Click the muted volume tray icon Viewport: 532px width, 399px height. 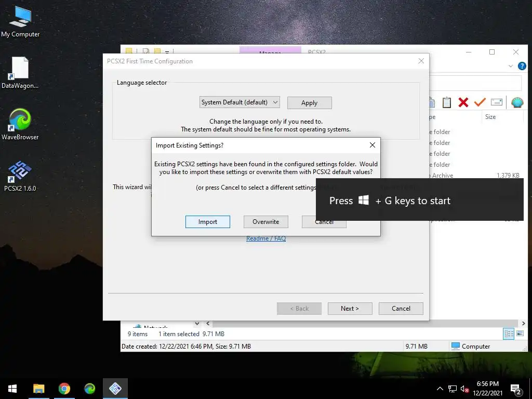point(464,389)
